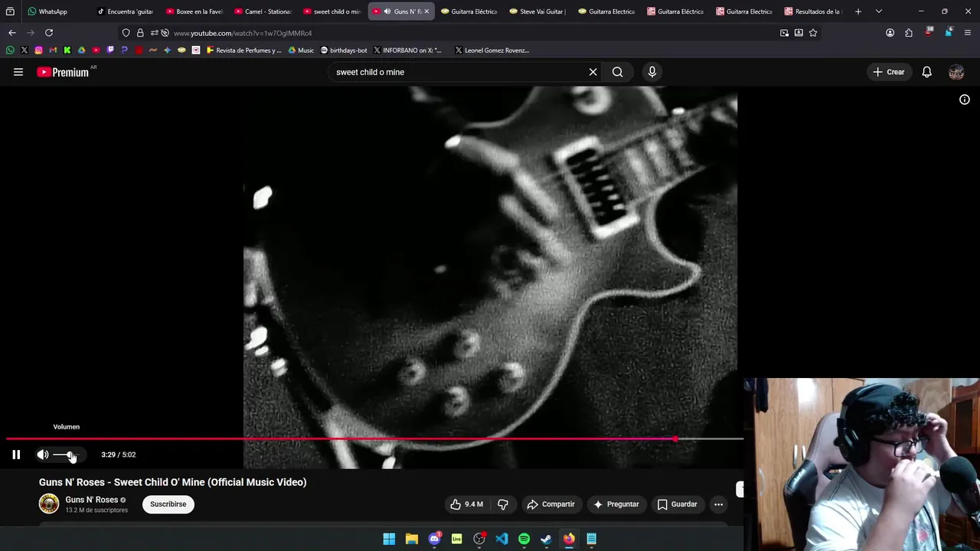Open File Explorer from the taskbar
Image resolution: width=980 pixels, height=551 pixels.
(411, 539)
